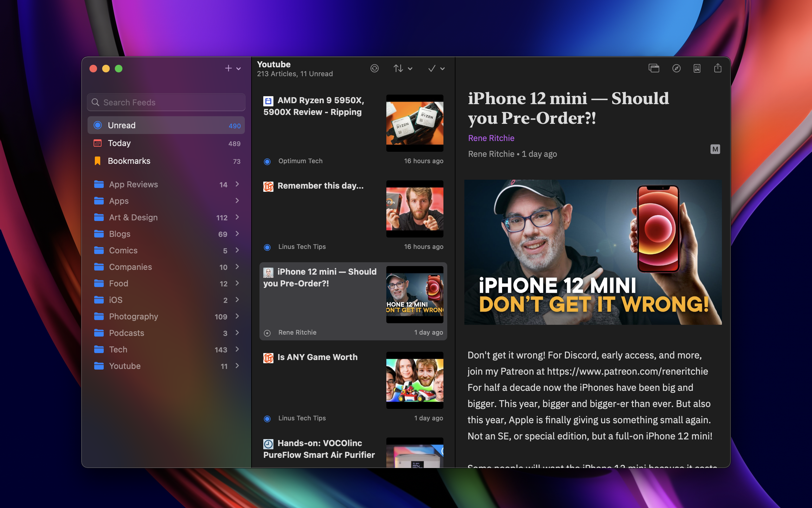The width and height of the screenshot is (812, 508).
Task: Expand the Companies folder chevron
Action: [237, 266]
